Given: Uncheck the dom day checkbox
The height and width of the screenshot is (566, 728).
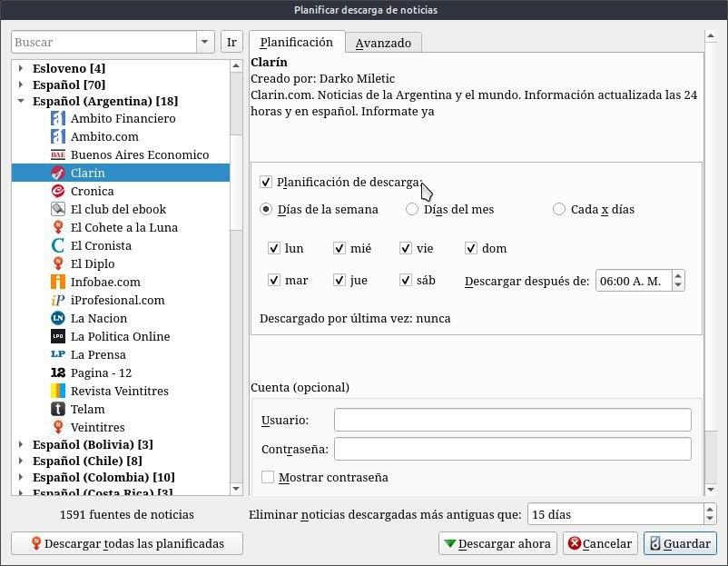Looking at the screenshot, I should pos(471,249).
